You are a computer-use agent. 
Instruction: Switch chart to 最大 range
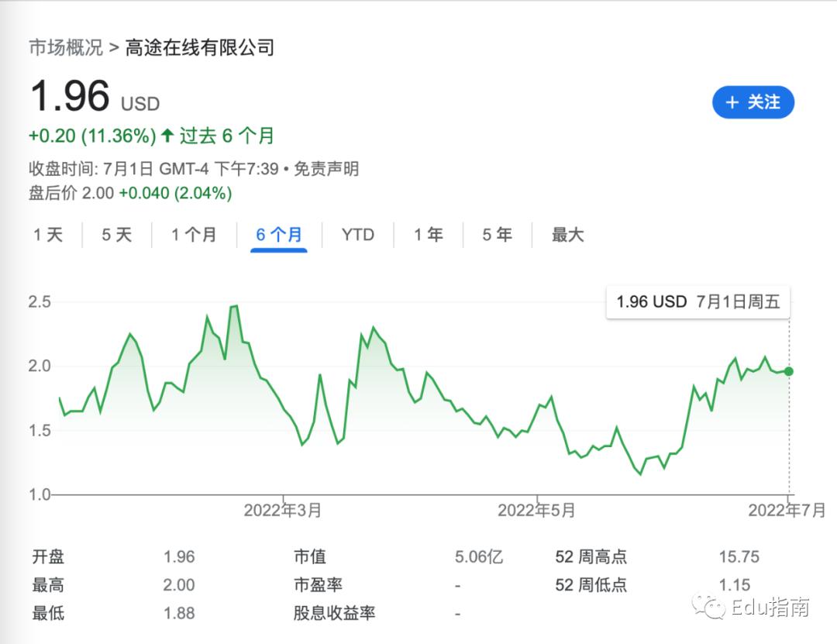coord(568,234)
